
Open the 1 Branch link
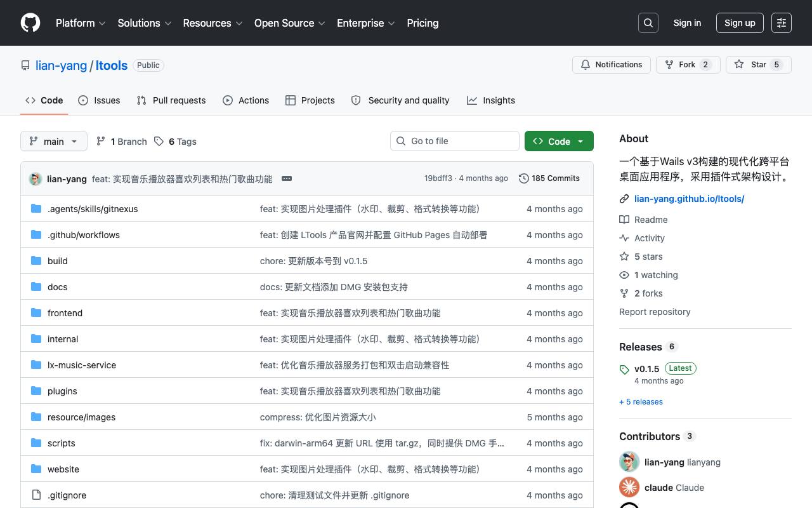(121, 141)
